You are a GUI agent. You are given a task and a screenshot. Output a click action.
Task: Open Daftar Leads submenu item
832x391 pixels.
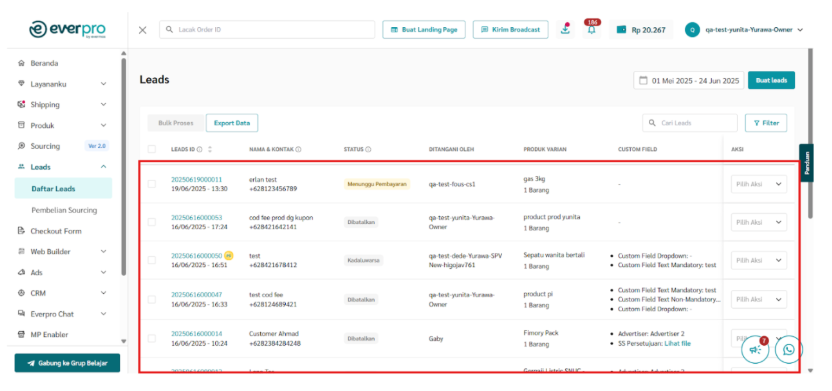[63, 188]
